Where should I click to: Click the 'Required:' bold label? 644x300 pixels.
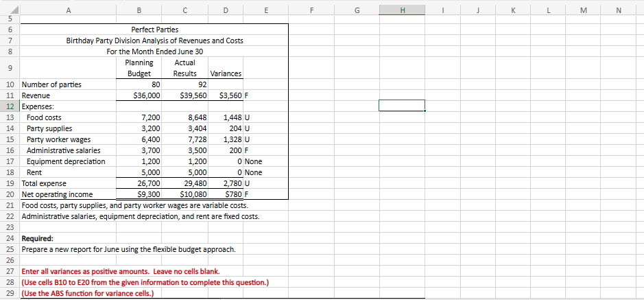37,238
